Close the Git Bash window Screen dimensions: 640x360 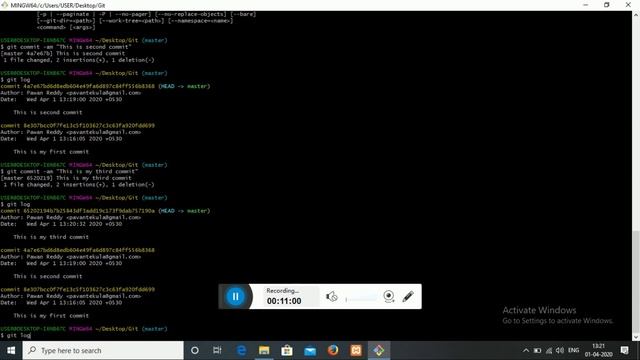coord(628,5)
